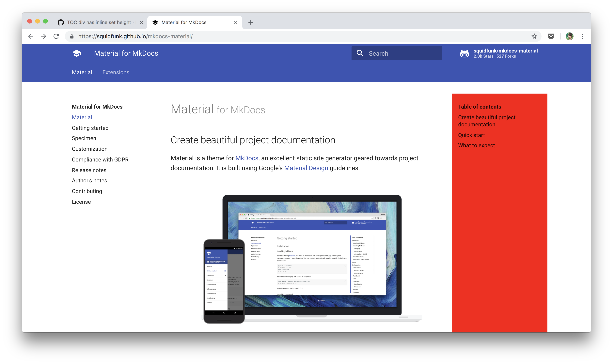Click the GitHub cat icon for the repository
This screenshot has height=364, width=613.
pyautogui.click(x=464, y=53)
